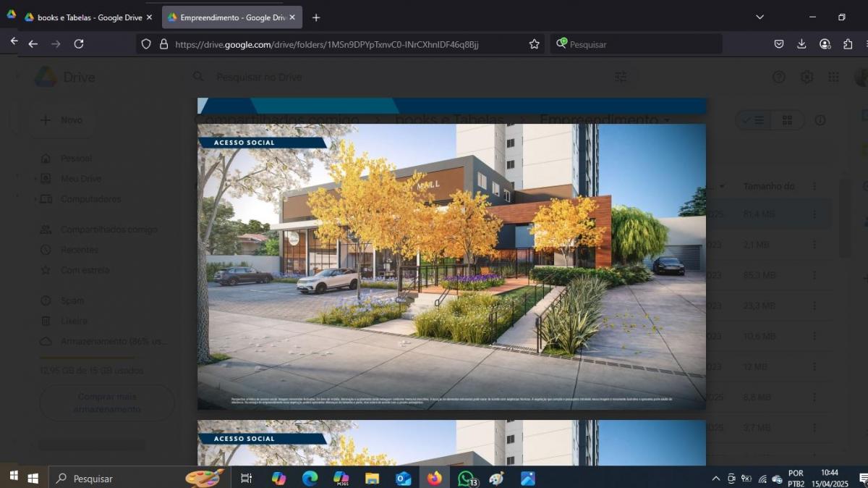The width and height of the screenshot is (868, 488).
Task: Open more actions for the 81,4 MB file
Action: pos(814,214)
